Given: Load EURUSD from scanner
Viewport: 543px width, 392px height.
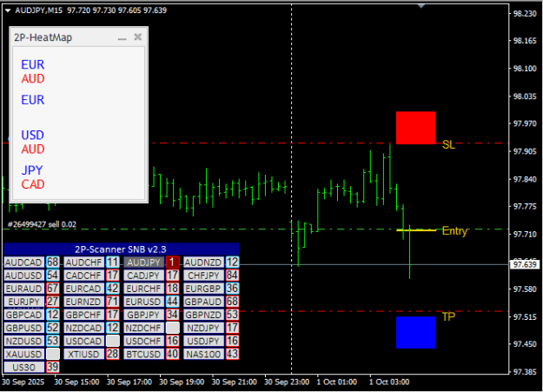Looking at the screenshot, I should coord(143,302).
